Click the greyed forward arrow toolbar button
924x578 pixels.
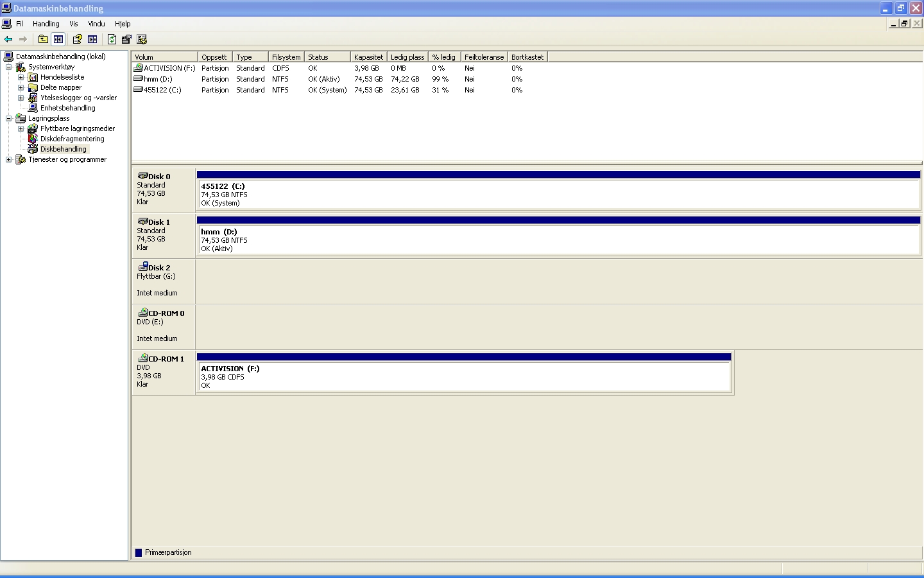(23, 39)
